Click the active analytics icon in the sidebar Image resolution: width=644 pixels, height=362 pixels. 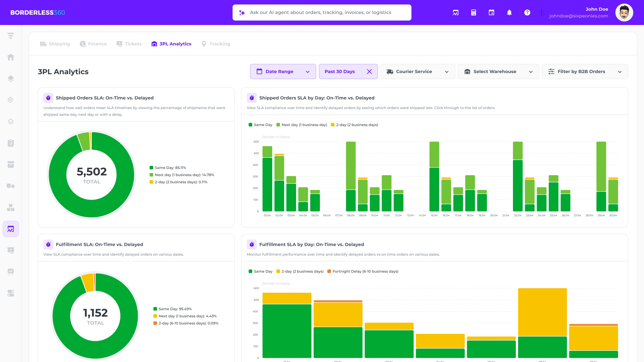tap(11, 229)
